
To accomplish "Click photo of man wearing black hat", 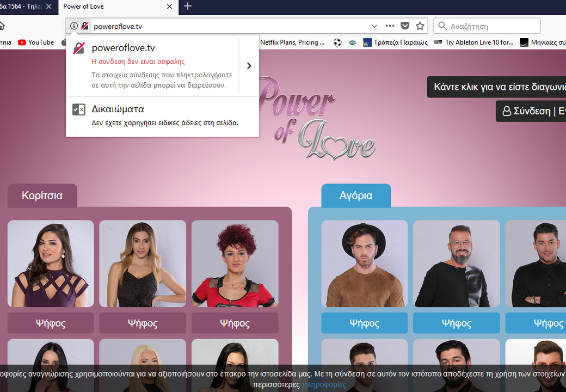I will pyautogui.click(x=364, y=264).
